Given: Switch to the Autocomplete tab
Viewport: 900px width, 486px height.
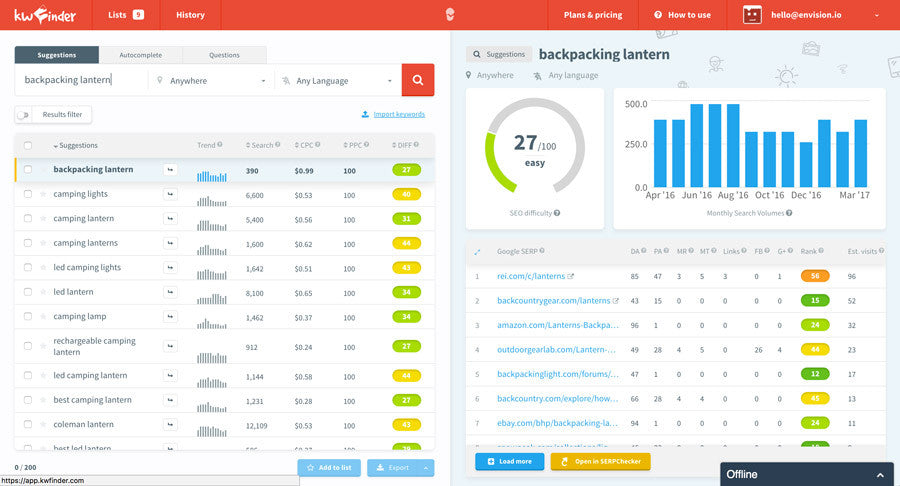Looking at the screenshot, I should click(141, 55).
